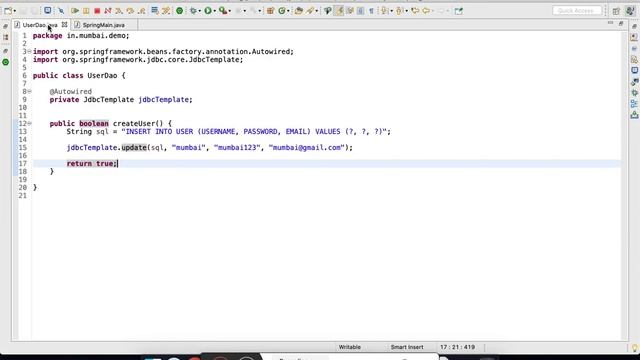
Task: Click the Smart Insert status bar entry
Action: tap(407, 347)
